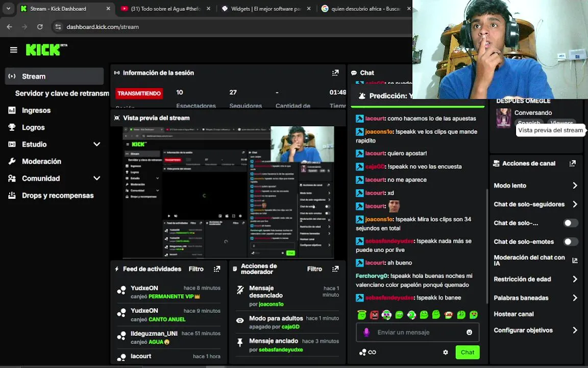Switch to the Todo sobre el Agua tab
The width and height of the screenshot is (588, 368).
tap(165, 9)
